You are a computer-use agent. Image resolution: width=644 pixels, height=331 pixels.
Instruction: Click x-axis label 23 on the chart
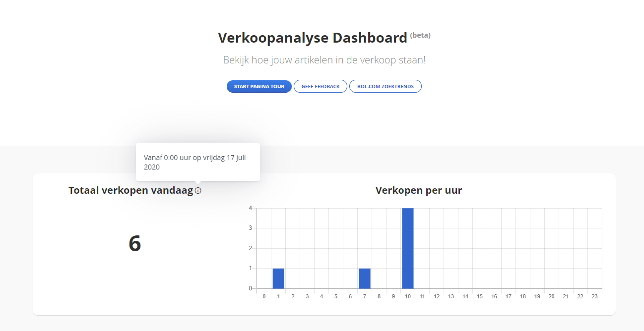594,296
